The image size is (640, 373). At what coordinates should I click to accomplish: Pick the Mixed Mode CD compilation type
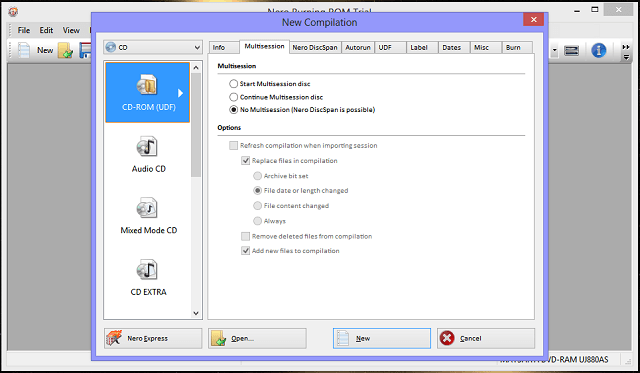click(148, 216)
